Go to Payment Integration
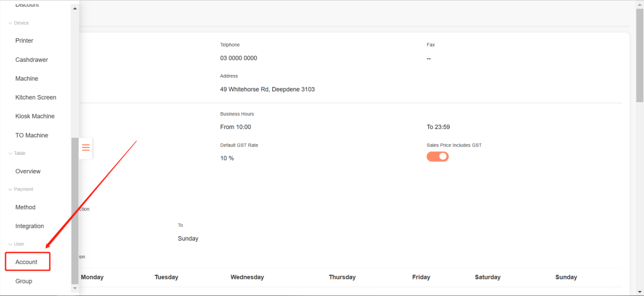Screen dimensions: 644x296 tap(30, 226)
